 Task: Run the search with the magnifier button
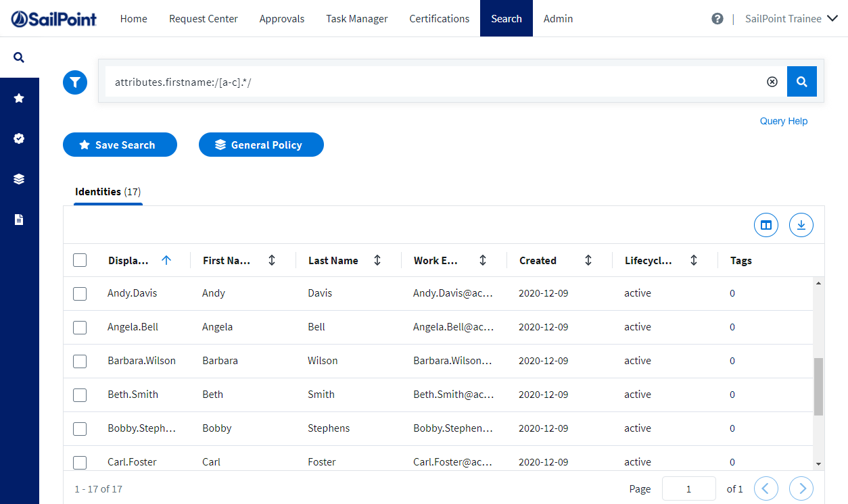801,81
